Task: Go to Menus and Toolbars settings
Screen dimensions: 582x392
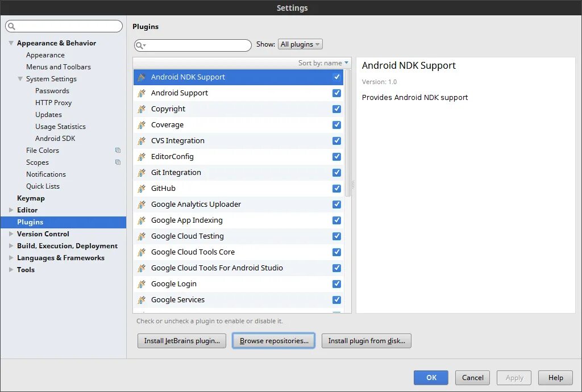Action: (59, 67)
